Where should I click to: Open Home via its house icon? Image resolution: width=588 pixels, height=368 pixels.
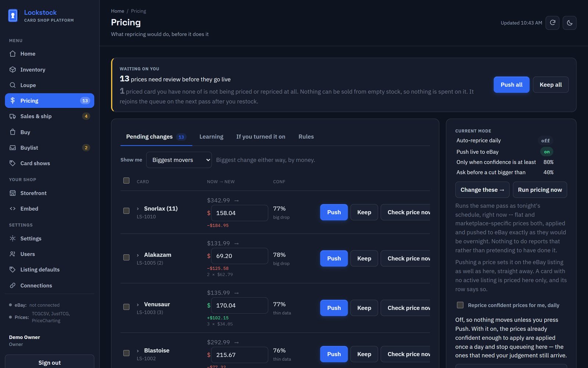[12, 54]
